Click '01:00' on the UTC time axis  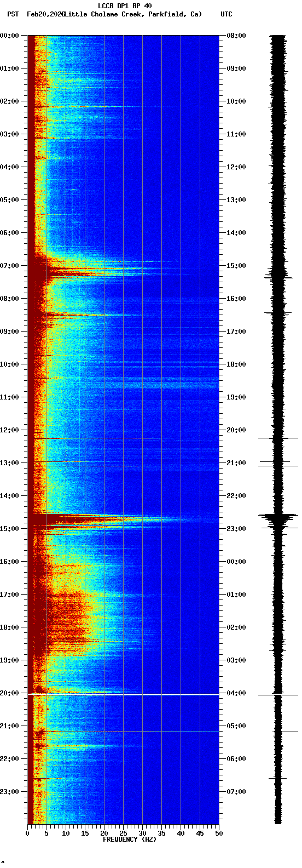(x=236, y=595)
